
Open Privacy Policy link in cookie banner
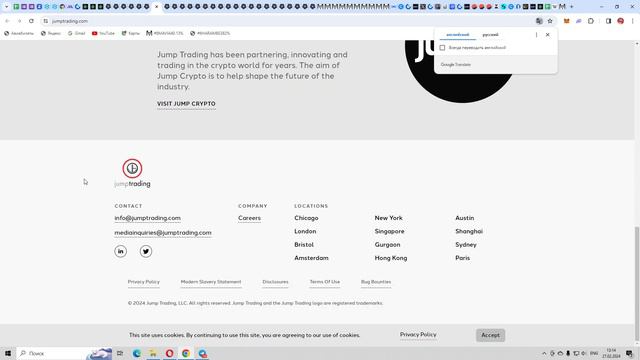pos(418,334)
